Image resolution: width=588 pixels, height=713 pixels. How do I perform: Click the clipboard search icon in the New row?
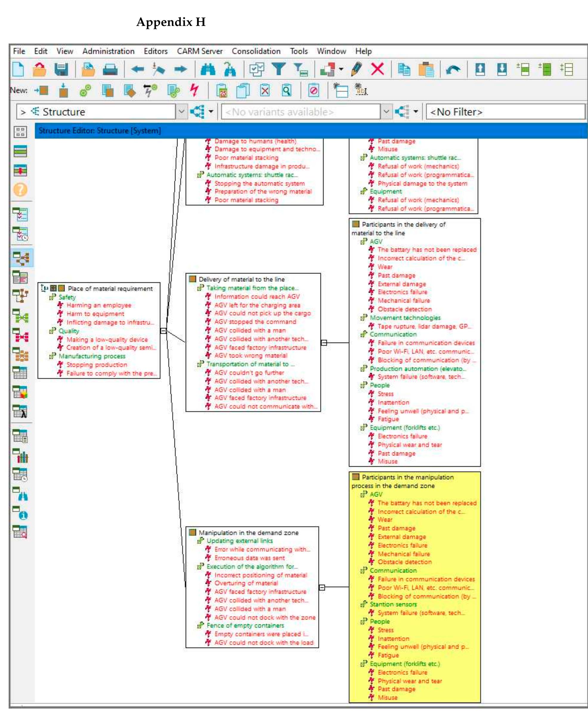286,91
